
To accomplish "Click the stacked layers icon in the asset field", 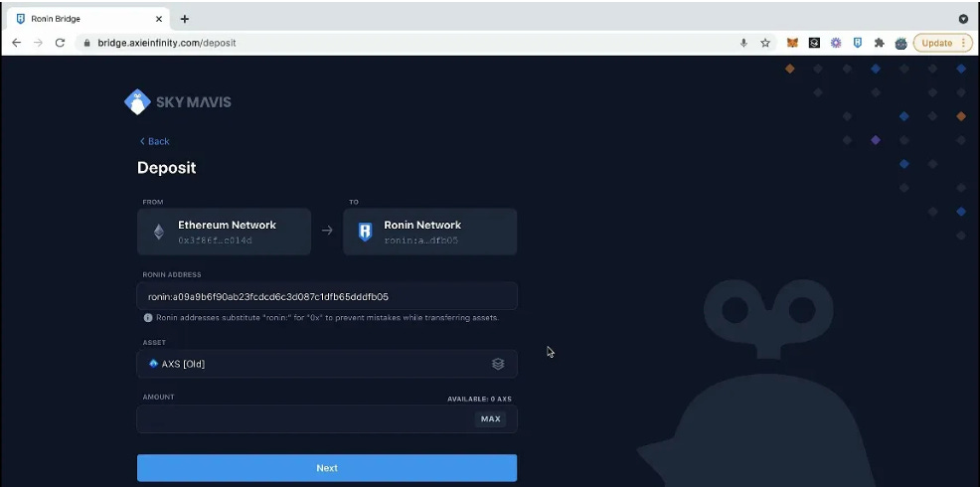I will pyautogui.click(x=498, y=364).
